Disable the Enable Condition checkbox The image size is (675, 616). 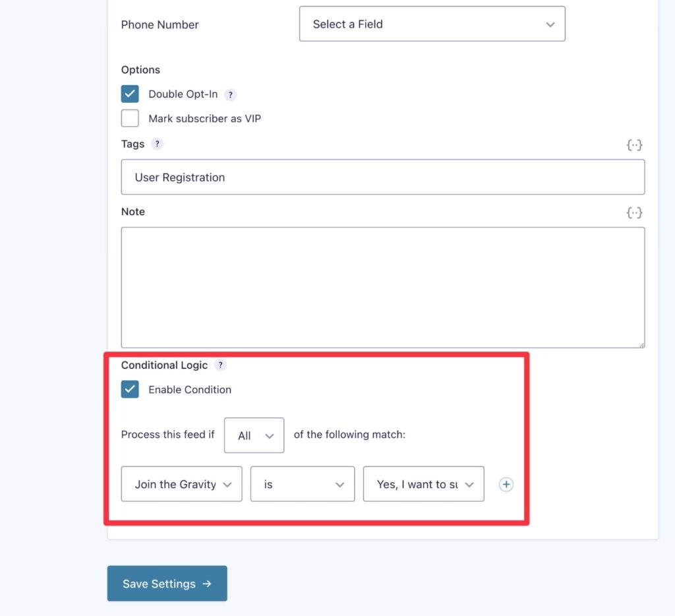click(x=130, y=389)
